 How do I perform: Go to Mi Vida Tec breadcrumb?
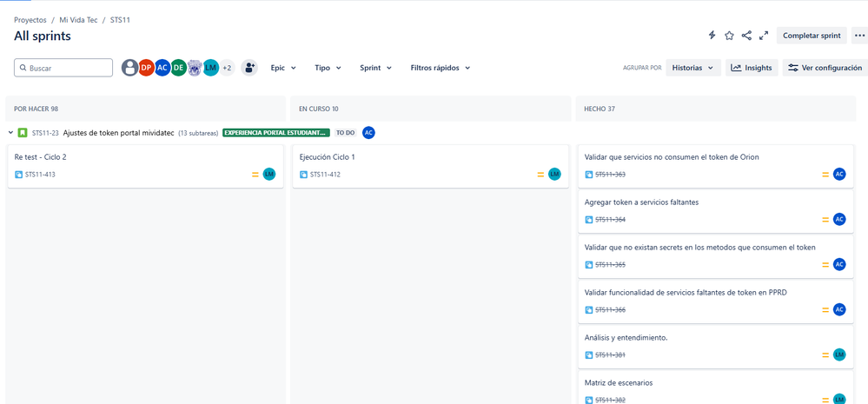point(78,20)
